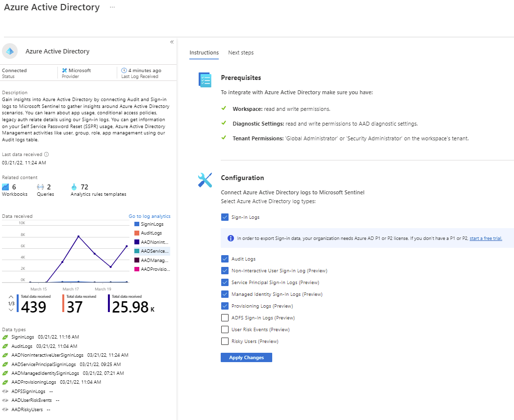Click connected icon beside AADServicePrincipalSignInLogs
The width and height of the screenshot is (514, 420).
5,364
